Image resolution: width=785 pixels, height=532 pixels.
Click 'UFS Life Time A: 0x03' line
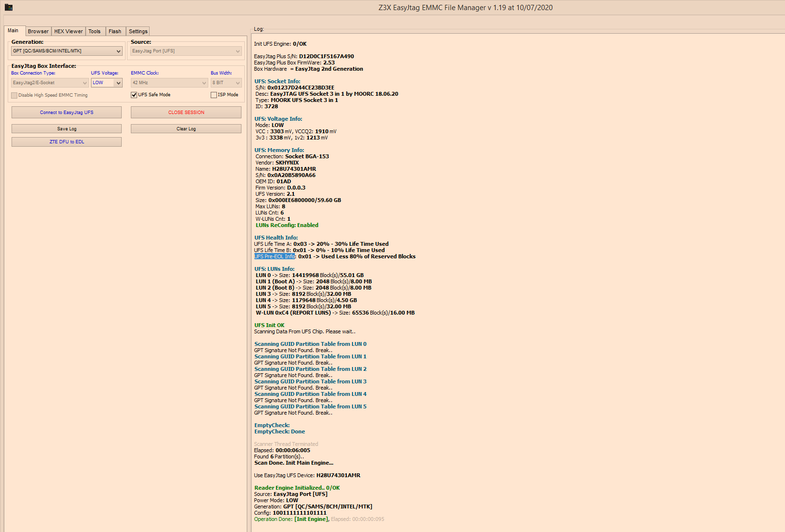(x=321, y=244)
